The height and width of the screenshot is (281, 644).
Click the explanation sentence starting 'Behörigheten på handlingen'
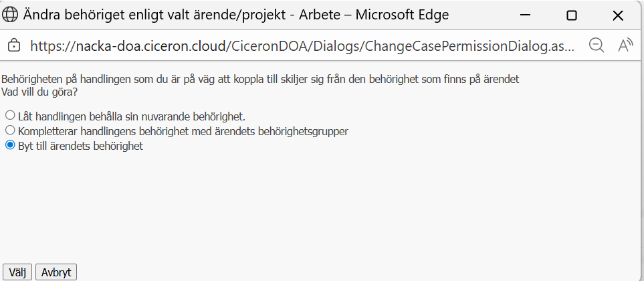pos(261,79)
